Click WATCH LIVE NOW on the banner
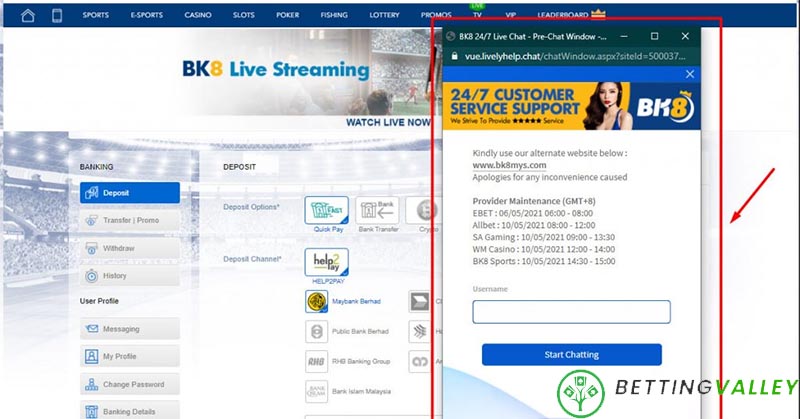800x419 pixels. [x=388, y=122]
